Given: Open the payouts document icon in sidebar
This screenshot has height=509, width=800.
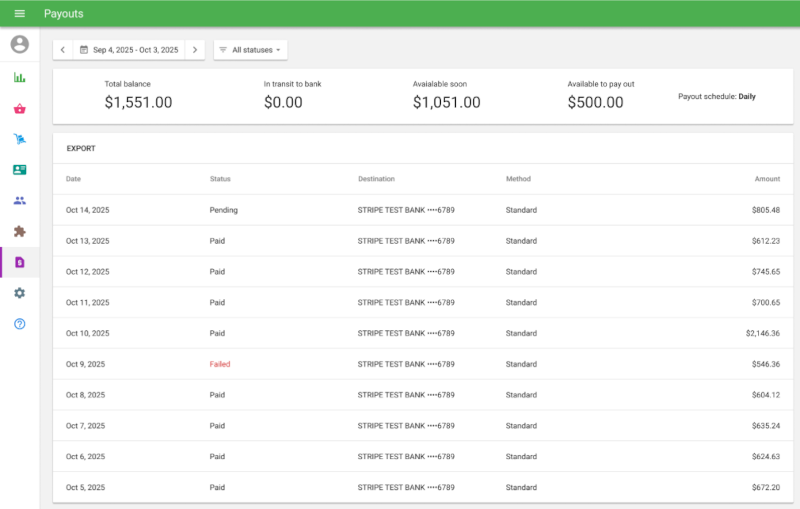Looking at the screenshot, I should pyautogui.click(x=19, y=262).
